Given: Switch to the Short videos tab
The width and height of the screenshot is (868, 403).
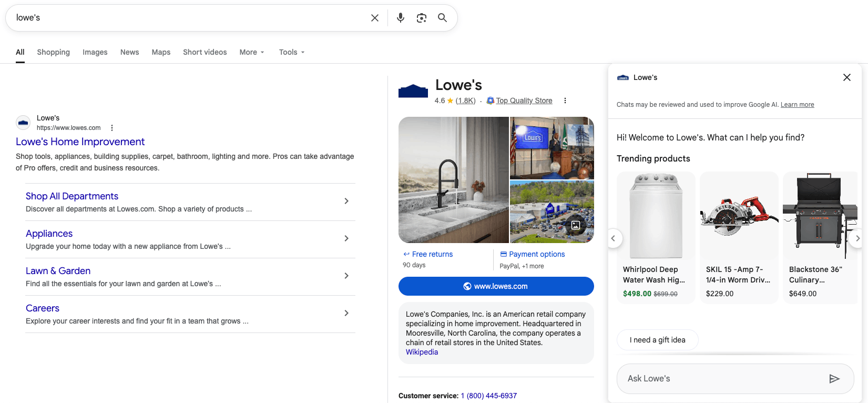Looking at the screenshot, I should point(205,52).
